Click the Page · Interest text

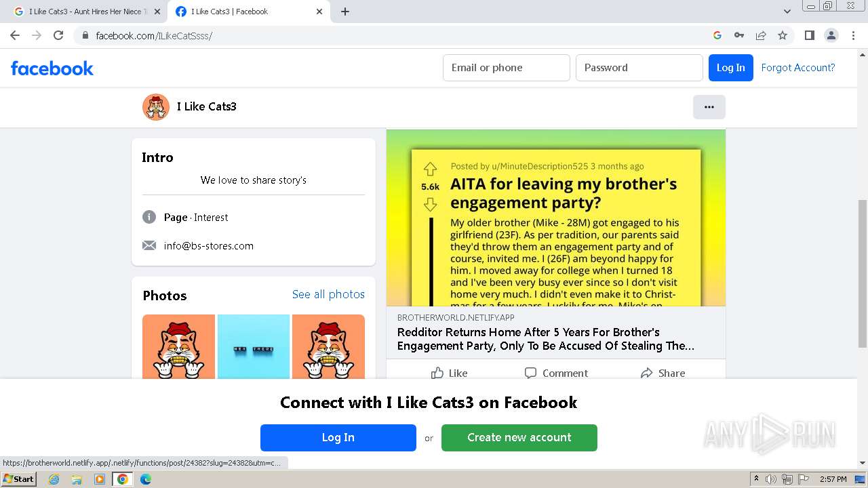point(196,218)
